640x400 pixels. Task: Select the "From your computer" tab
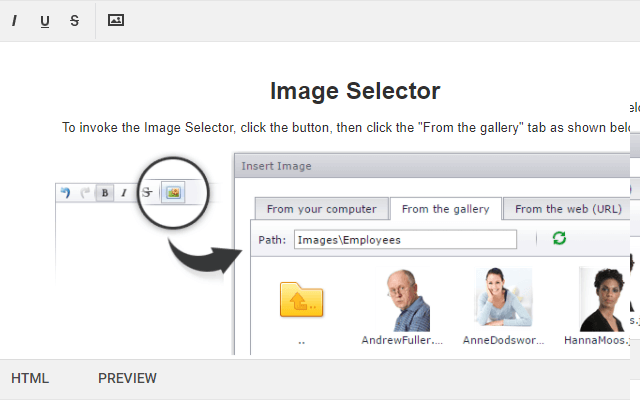click(321, 209)
